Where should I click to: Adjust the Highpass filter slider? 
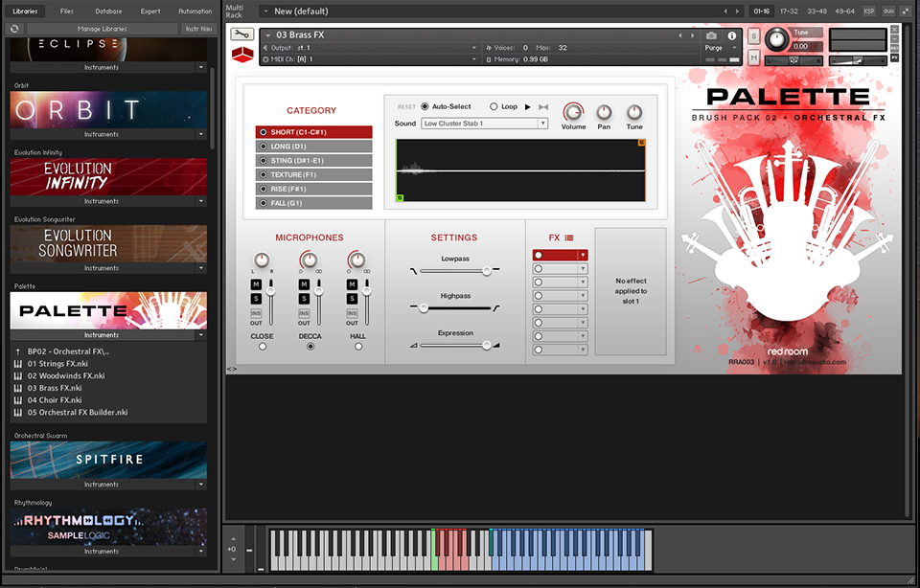click(x=423, y=307)
